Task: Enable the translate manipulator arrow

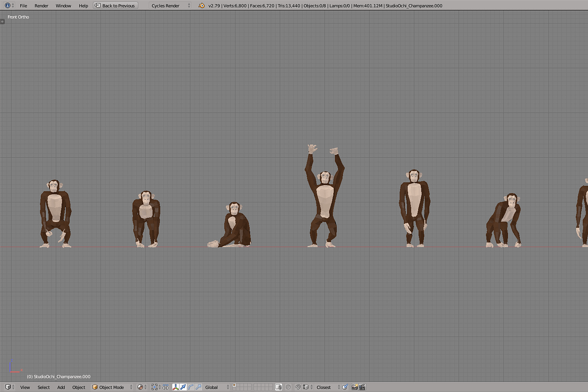Action: [x=183, y=387]
